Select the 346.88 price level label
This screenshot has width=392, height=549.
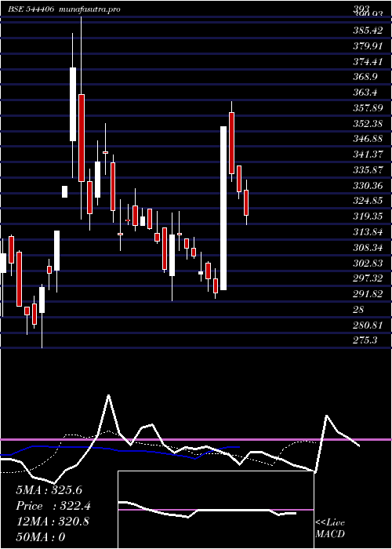click(368, 139)
